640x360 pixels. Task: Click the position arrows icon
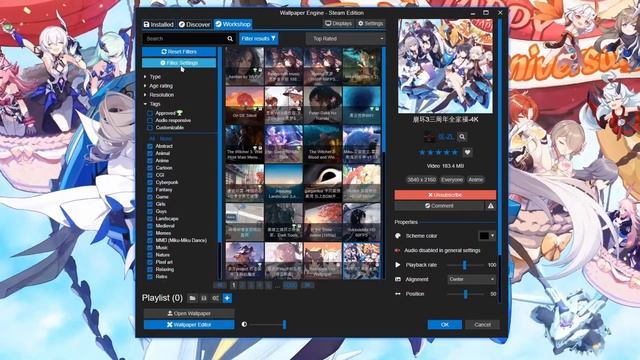pyautogui.click(x=398, y=294)
